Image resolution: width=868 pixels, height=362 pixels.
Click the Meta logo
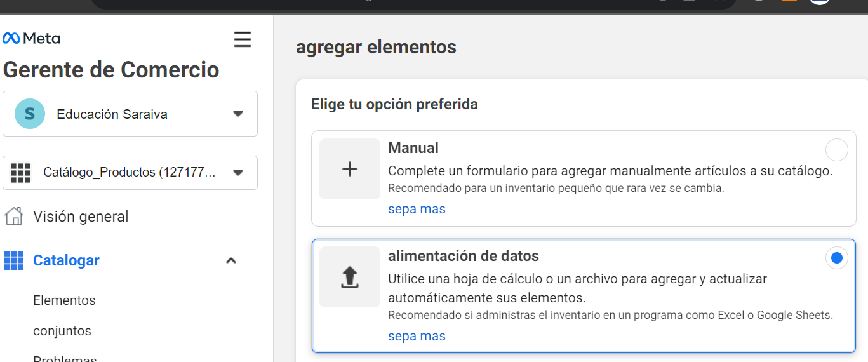click(31, 39)
